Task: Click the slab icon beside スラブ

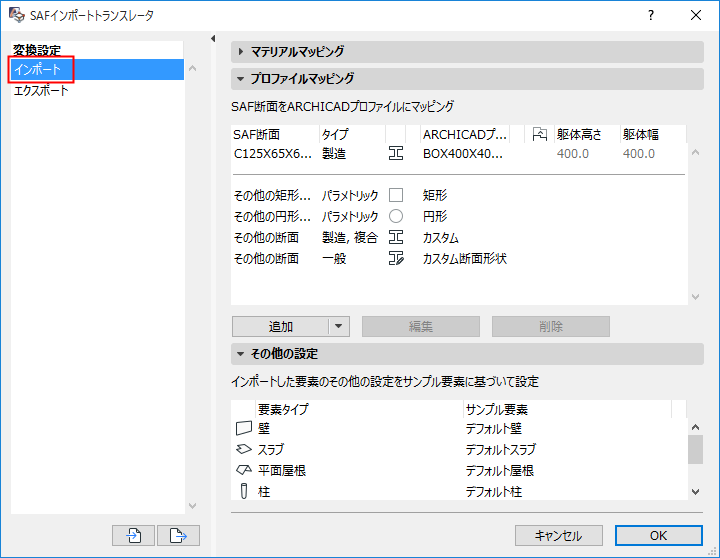Action: [244, 449]
